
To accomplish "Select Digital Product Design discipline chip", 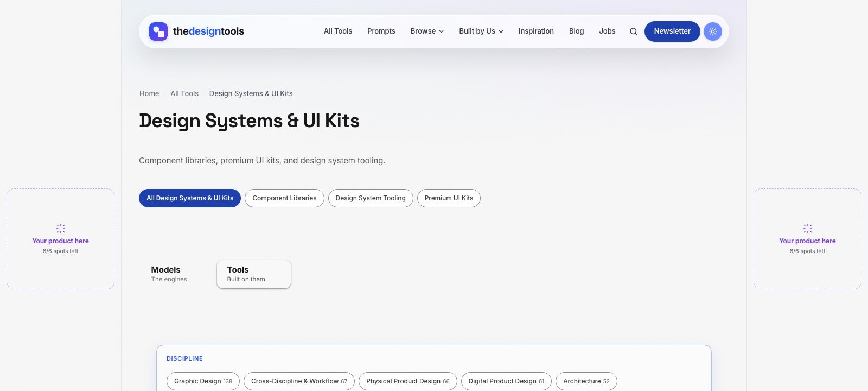I will tap(506, 381).
